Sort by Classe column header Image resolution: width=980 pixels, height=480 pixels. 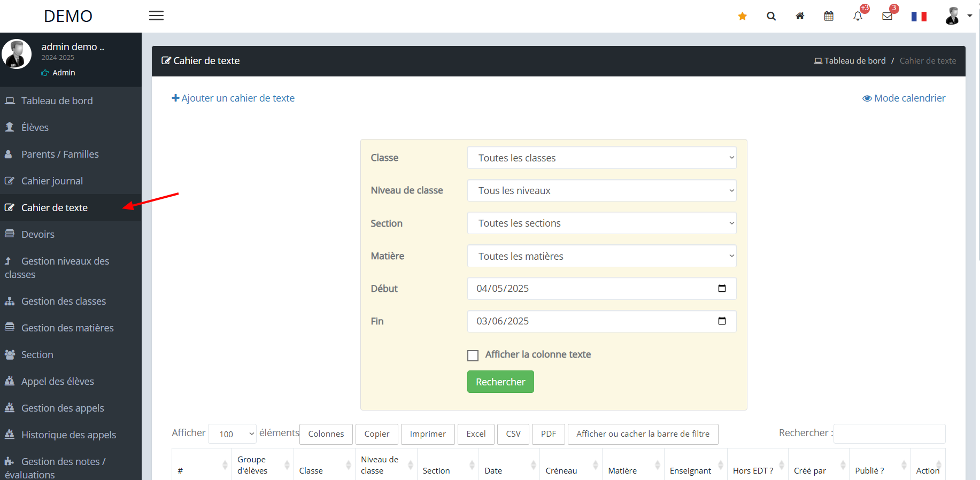[x=325, y=464]
